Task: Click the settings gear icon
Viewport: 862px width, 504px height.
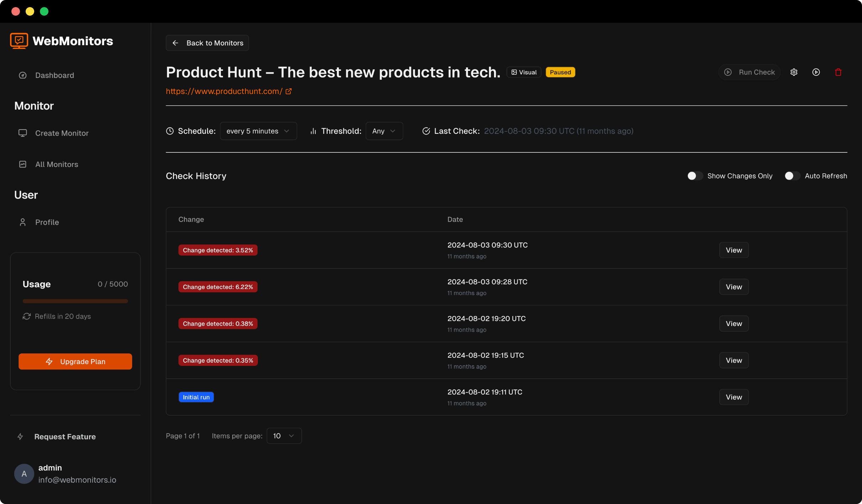Action: (794, 72)
